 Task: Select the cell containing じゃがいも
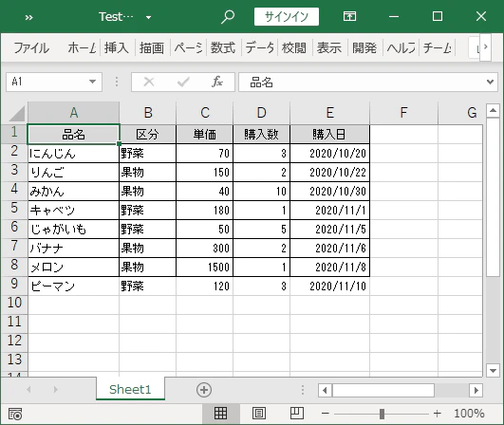click(74, 229)
